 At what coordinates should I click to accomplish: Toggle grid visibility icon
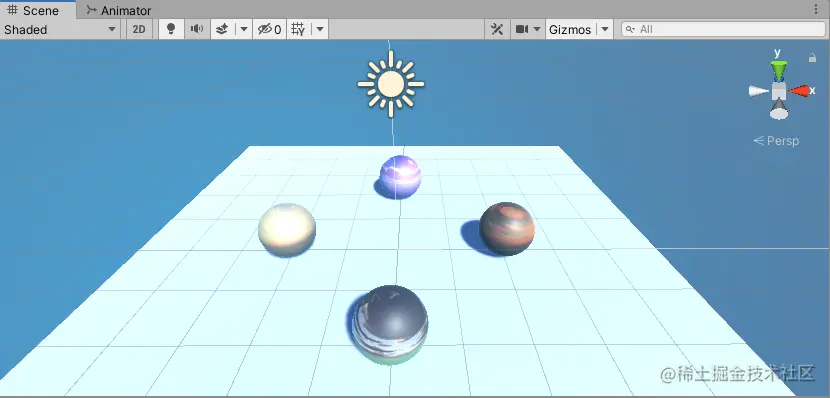(x=299, y=29)
